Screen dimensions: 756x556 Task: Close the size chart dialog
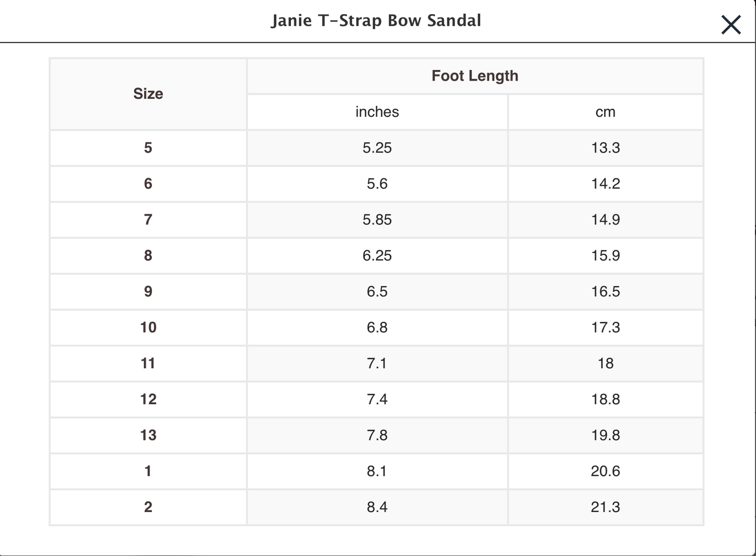click(730, 25)
